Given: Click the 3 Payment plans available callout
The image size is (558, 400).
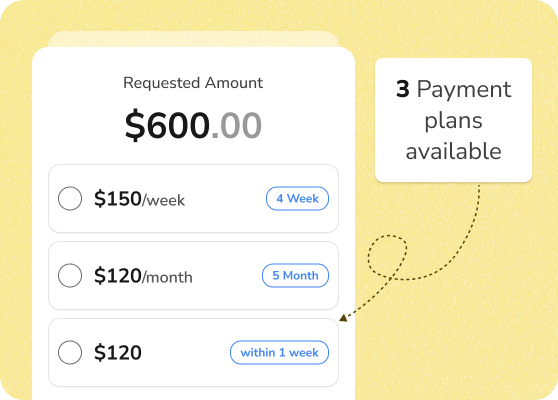Looking at the screenshot, I should pos(453,120).
